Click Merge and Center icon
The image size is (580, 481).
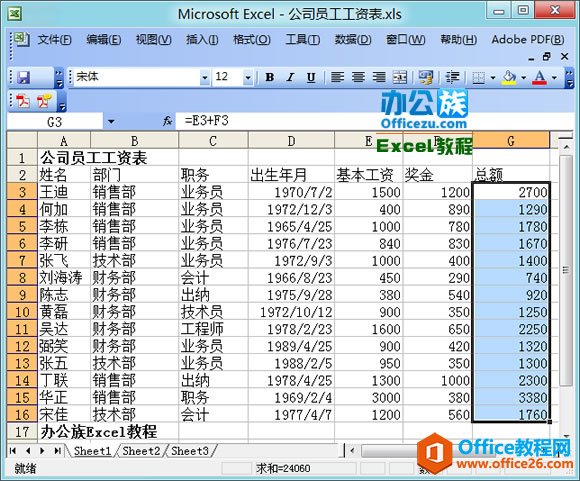[400, 77]
